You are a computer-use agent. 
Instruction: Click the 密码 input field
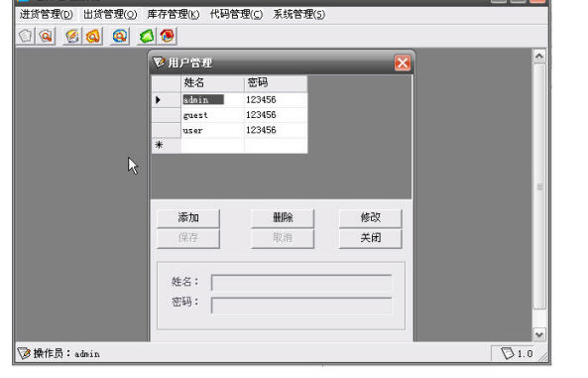[x=301, y=306]
